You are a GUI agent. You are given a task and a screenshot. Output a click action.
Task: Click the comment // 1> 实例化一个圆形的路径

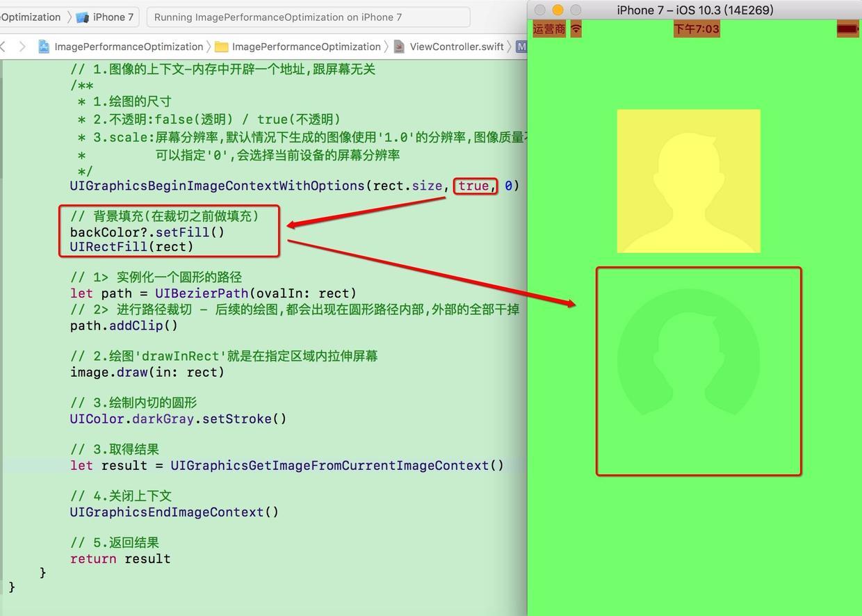(x=156, y=277)
